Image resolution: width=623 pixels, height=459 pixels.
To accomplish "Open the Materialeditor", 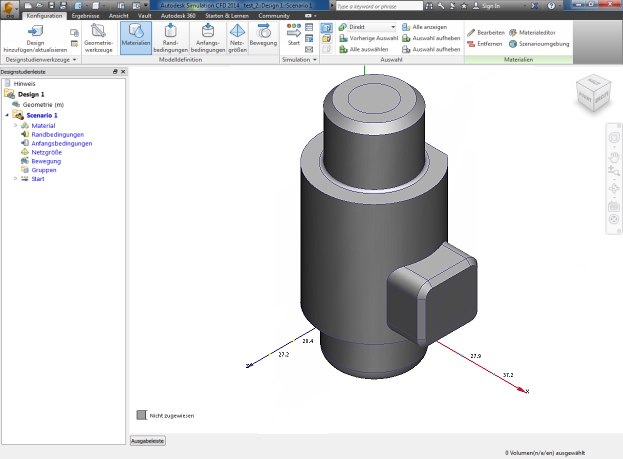I will [532, 33].
